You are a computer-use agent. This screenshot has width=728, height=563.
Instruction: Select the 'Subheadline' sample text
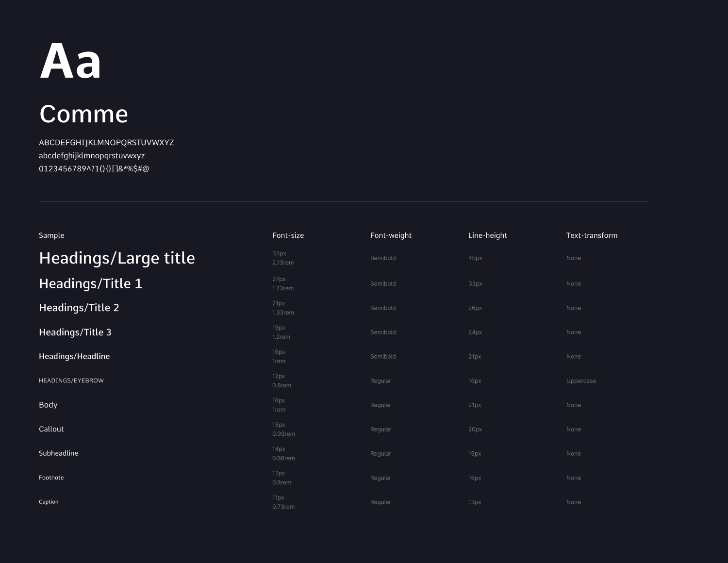click(x=58, y=453)
